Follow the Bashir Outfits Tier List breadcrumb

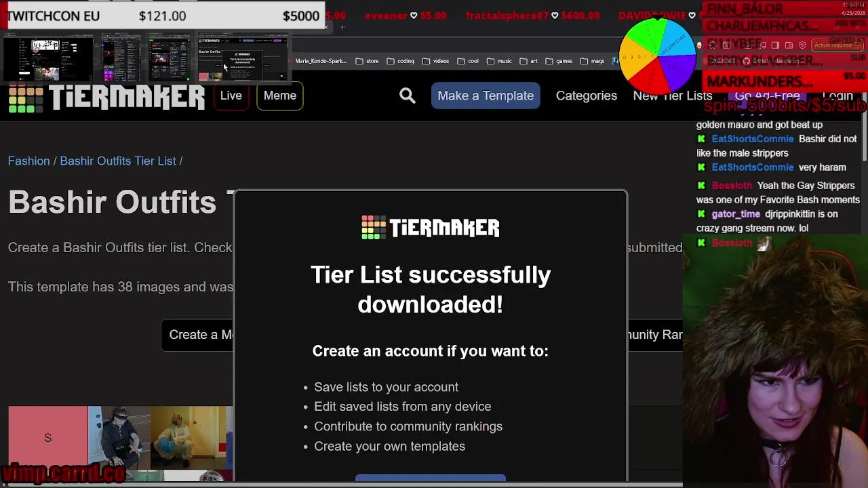118,161
